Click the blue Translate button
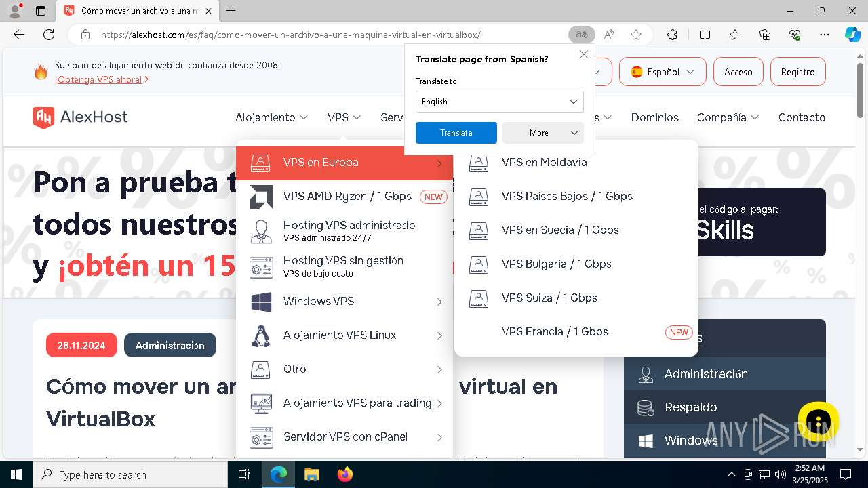Viewport: 868px width, 488px height. click(x=456, y=133)
